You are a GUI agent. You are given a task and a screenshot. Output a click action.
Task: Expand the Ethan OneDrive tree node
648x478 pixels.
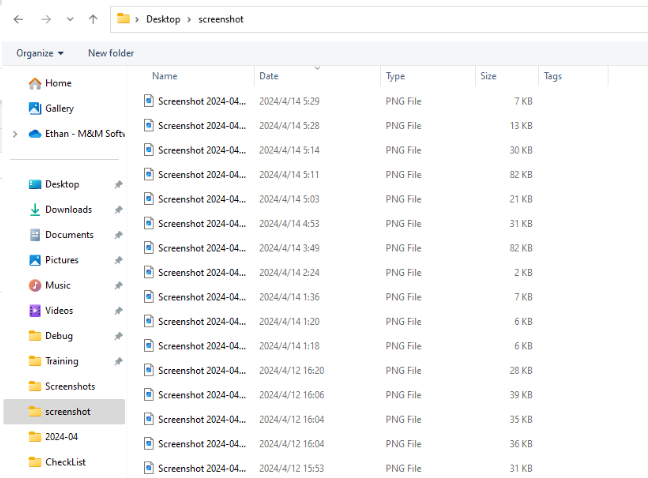[x=14, y=133]
